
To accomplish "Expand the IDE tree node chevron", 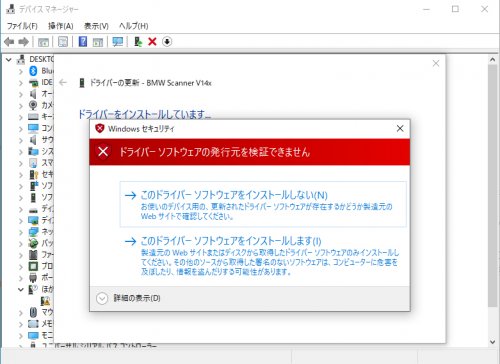I will [21, 83].
